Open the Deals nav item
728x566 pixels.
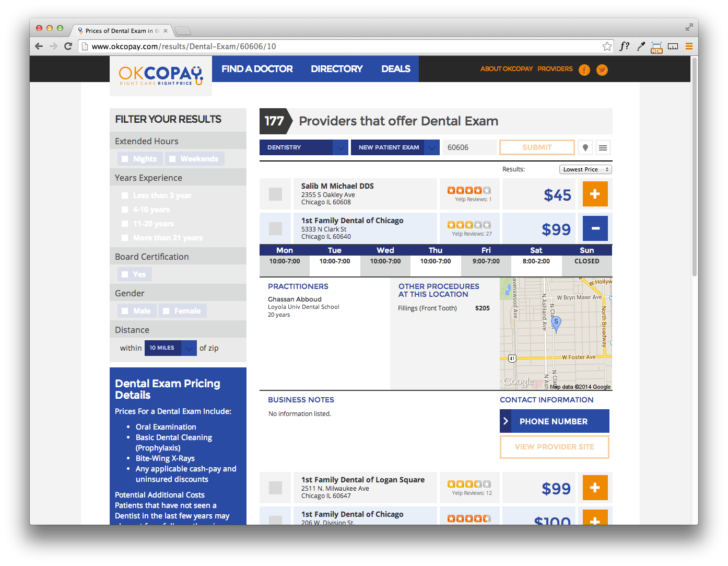pos(396,69)
